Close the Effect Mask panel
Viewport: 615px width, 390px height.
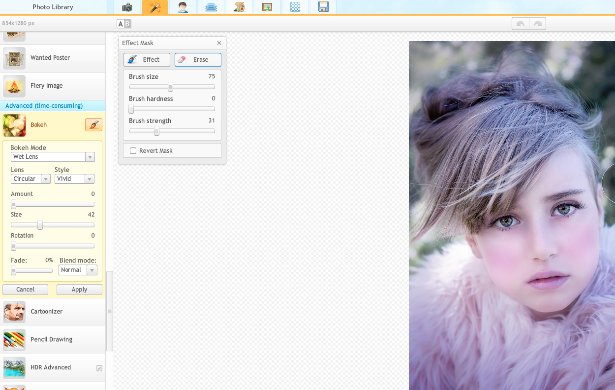(x=219, y=43)
